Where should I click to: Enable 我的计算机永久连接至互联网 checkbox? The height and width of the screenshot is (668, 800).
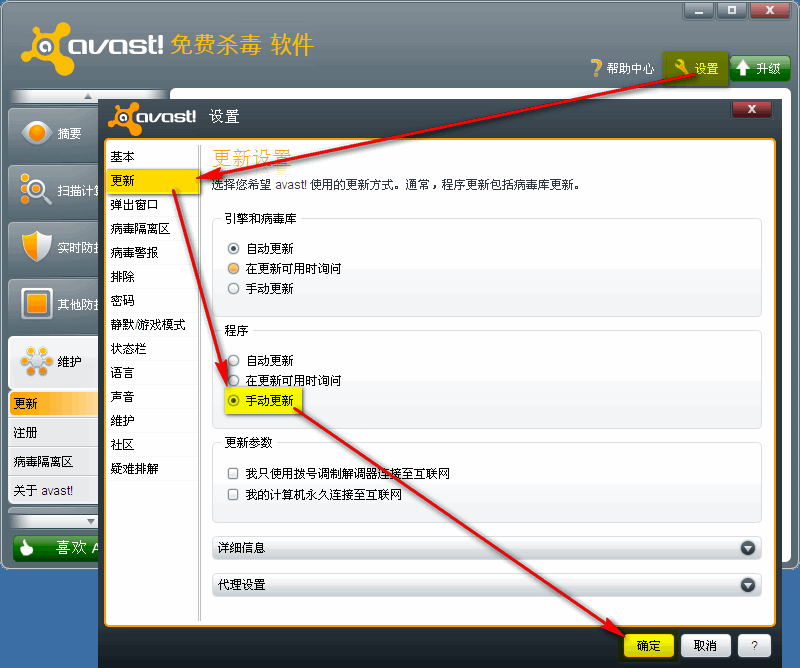(x=233, y=494)
